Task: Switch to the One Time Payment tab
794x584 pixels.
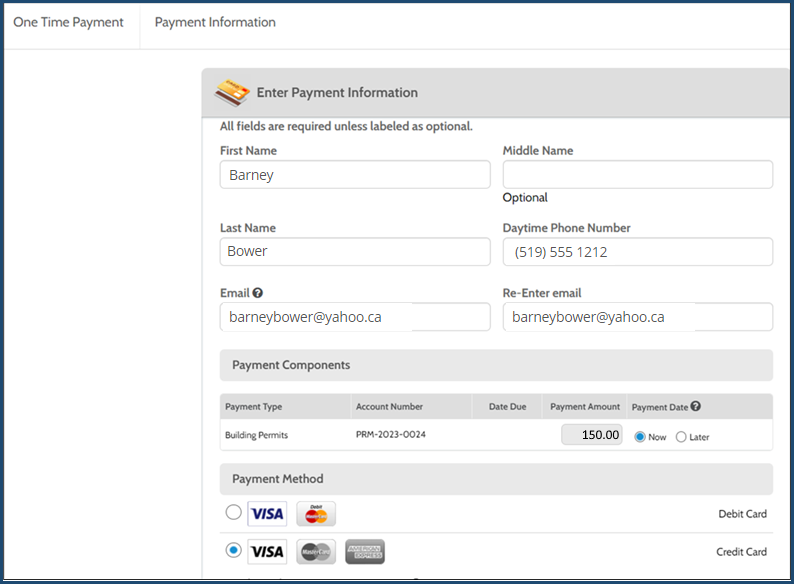Action: 68,22
